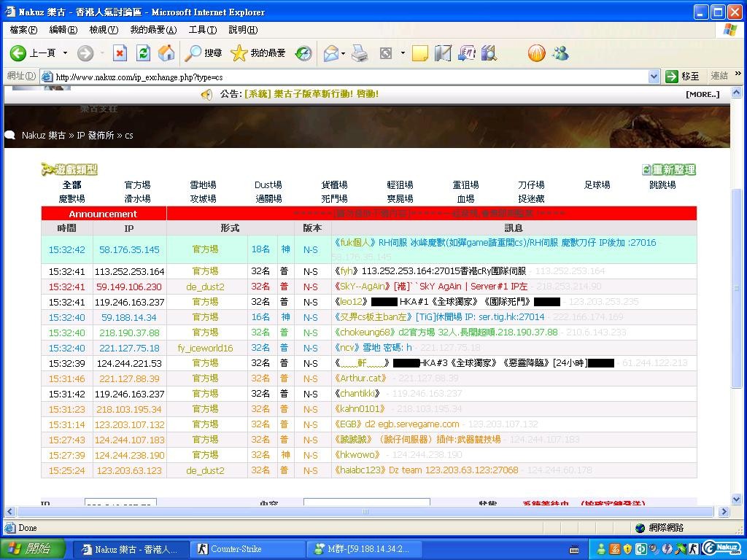Open the 檢視(V) menu
Image resolution: width=747 pixels, height=560 pixels.
click(x=103, y=30)
